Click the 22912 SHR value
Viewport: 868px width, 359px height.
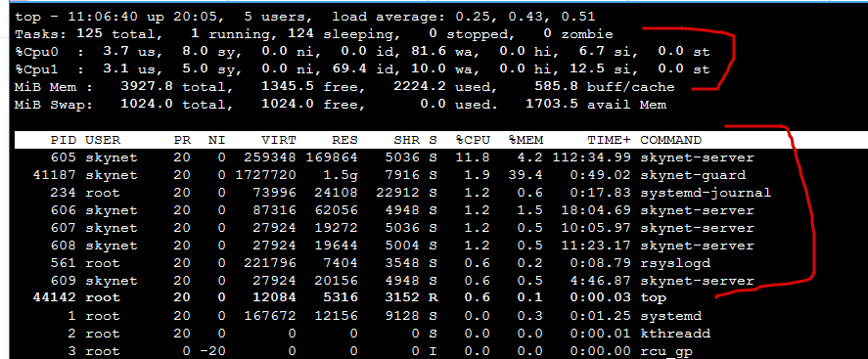pos(398,193)
